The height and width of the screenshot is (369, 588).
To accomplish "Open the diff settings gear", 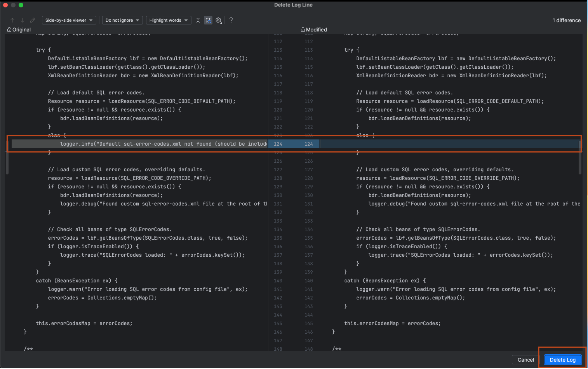I will click(x=219, y=20).
